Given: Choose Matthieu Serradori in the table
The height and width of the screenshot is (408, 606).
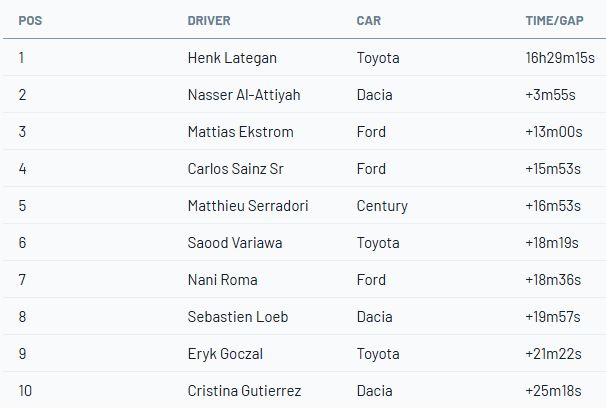Looking at the screenshot, I should pos(248,206).
